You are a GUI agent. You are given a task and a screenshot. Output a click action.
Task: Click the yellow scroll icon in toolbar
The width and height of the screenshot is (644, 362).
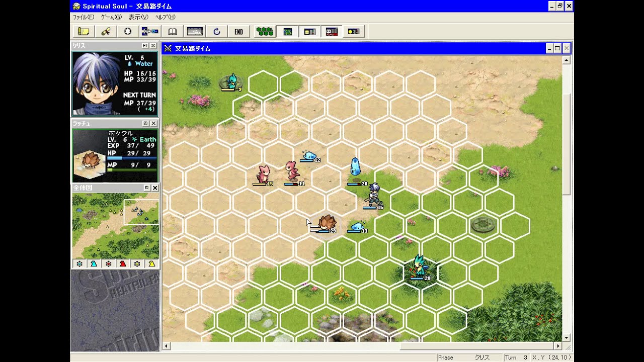pyautogui.click(x=84, y=32)
